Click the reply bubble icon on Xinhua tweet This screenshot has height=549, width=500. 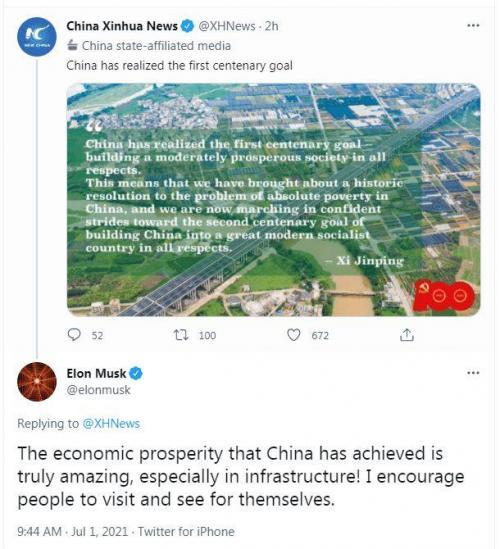(x=74, y=335)
